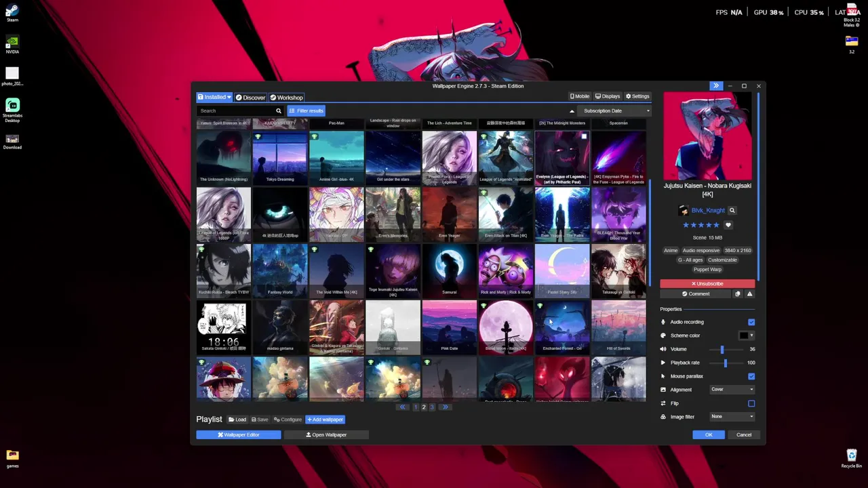The width and height of the screenshot is (868, 488).
Task: Click the circles icon beside Image filter
Action: (x=663, y=417)
